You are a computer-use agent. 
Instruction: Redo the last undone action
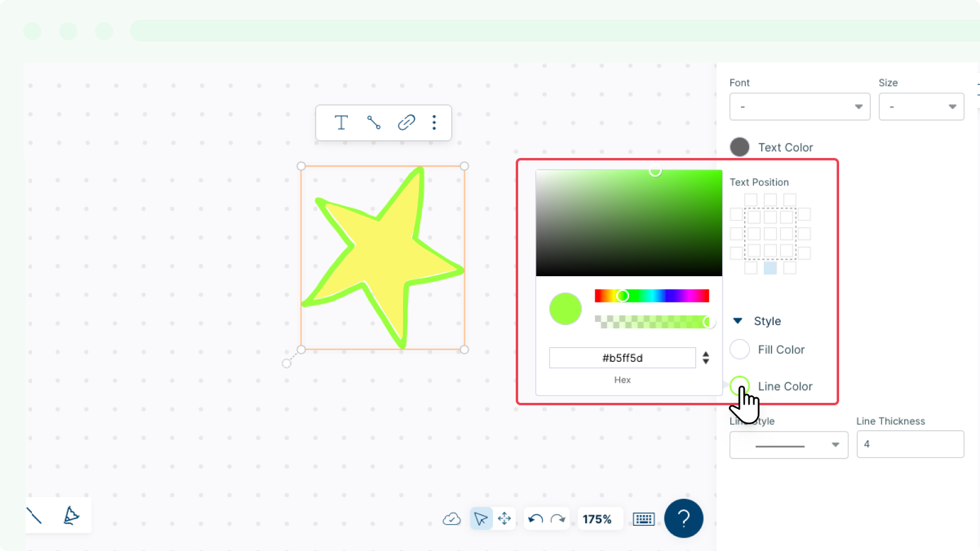[558, 519]
